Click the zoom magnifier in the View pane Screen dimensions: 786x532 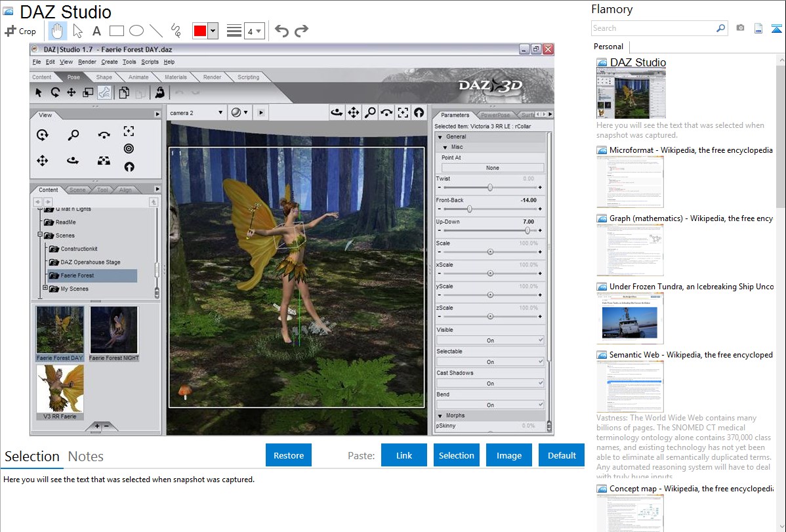(73, 134)
